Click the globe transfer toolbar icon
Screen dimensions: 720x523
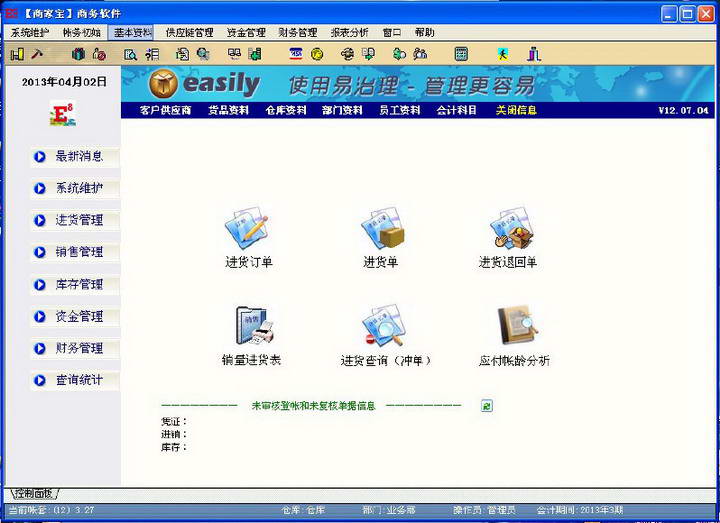pos(348,54)
